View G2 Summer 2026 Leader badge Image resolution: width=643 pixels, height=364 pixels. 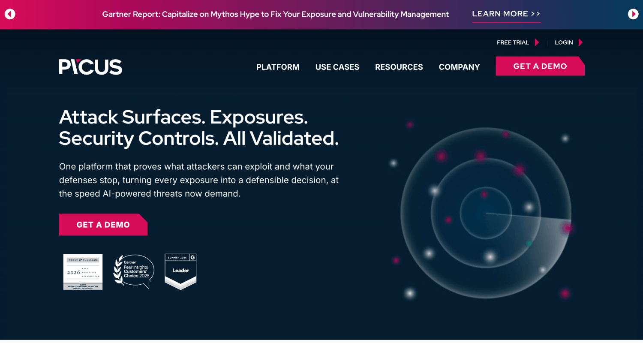click(180, 271)
